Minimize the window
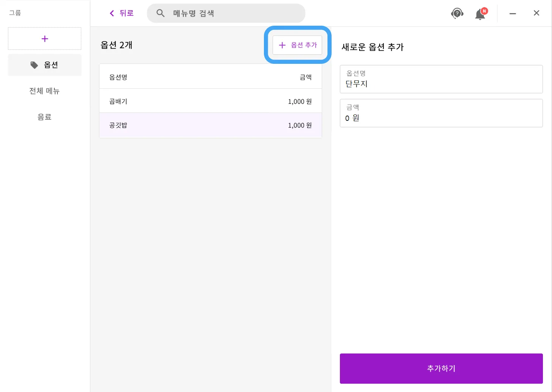This screenshot has height=392, width=552. click(x=513, y=14)
